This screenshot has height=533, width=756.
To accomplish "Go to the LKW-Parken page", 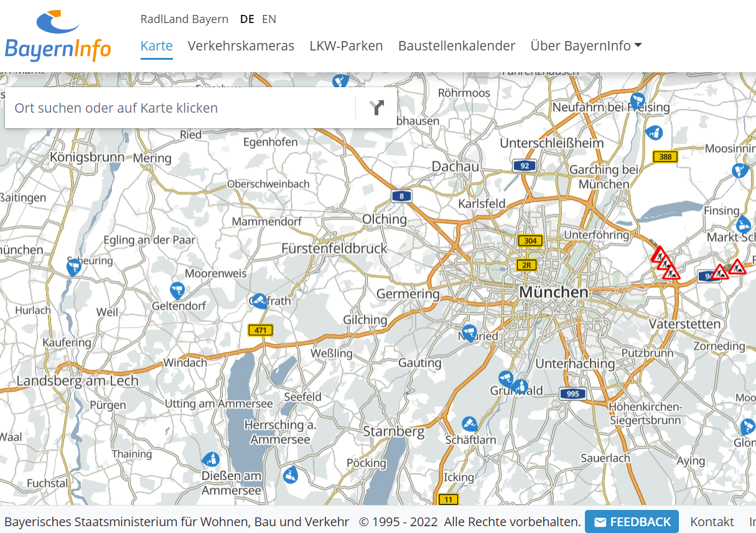I will click(x=346, y=46).
